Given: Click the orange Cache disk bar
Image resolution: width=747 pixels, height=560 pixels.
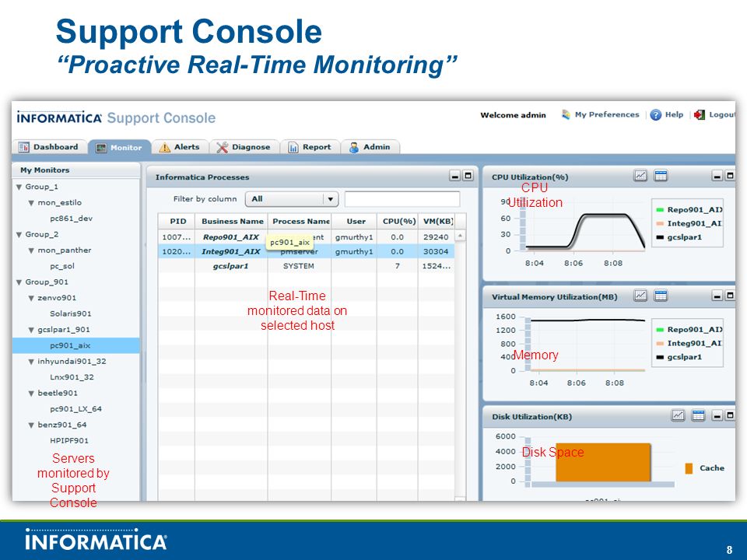Looking at the screenshot, I should [603, 462].
